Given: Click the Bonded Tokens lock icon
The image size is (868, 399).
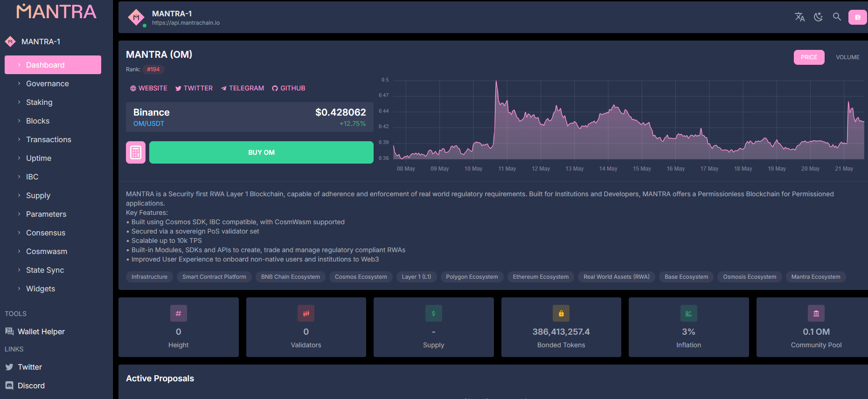Looking at the screenshot, I should point(561,313).
